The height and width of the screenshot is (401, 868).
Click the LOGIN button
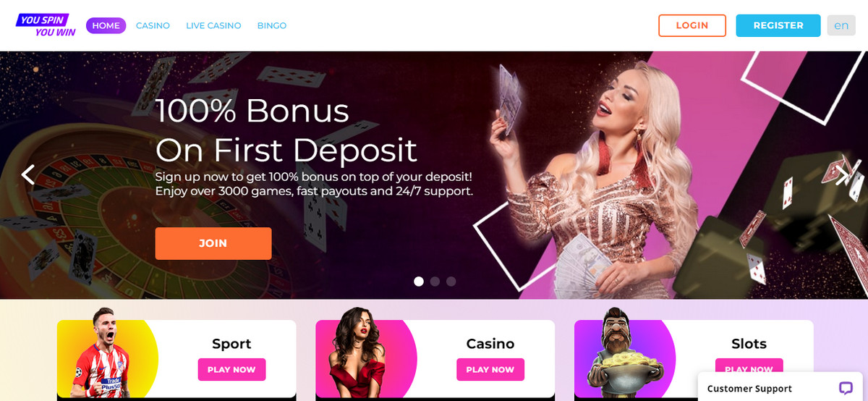(x=692, y=25)
